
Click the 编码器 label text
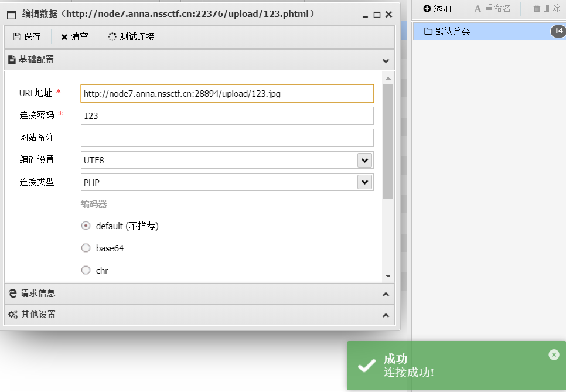[x=94, y=204]
